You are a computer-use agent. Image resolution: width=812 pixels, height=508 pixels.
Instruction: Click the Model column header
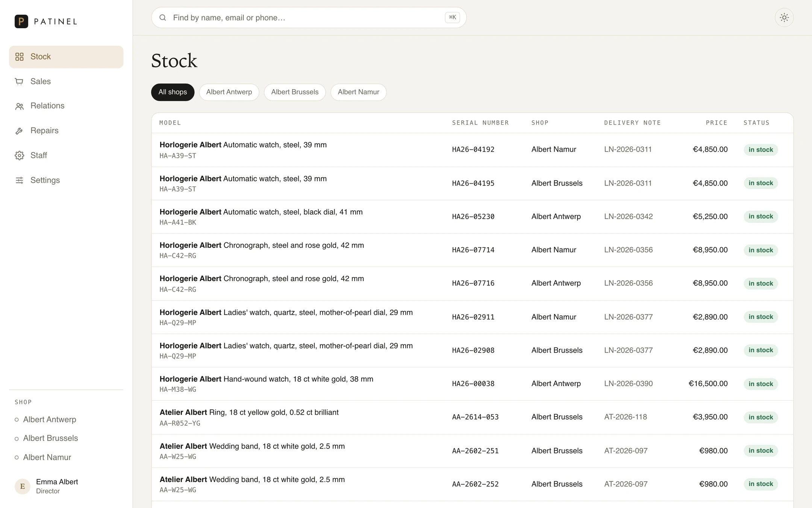pyautogui.click(x=170, y=123)
